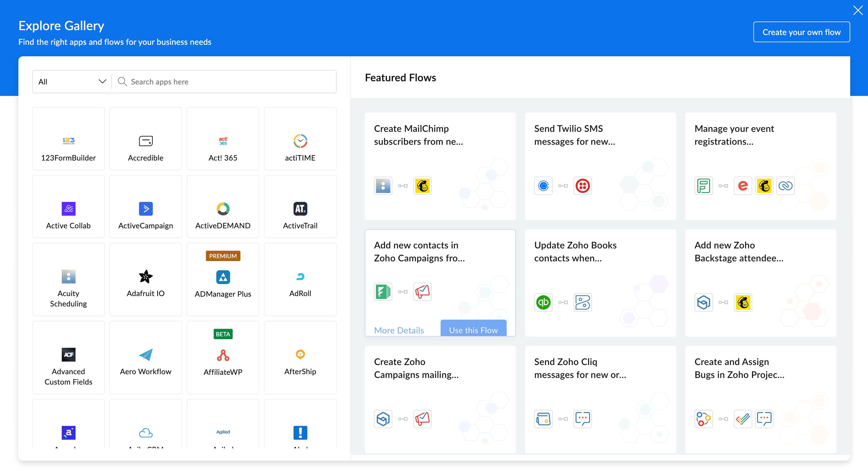Close the Explore Gallery dialog
The height and width of the screenshot is (471, 868).
coord(858,10)
